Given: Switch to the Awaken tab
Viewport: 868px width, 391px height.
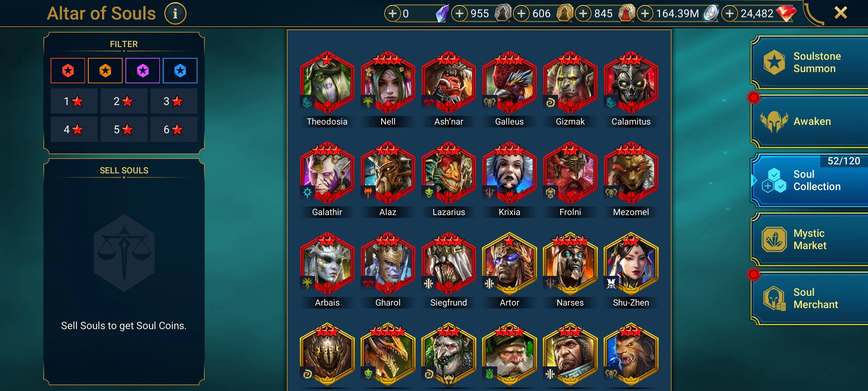Looking at the screenshot, I should tap(810, 122).
